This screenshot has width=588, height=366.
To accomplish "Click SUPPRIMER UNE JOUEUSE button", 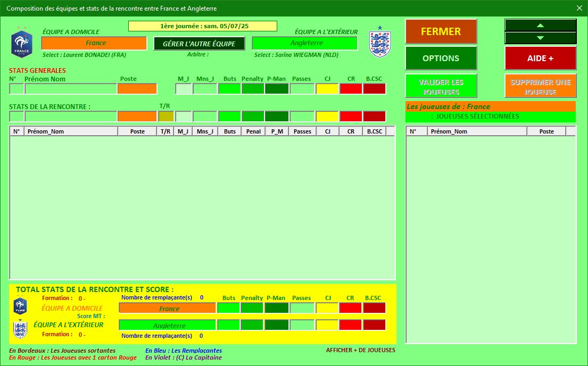I will point(540,87).
